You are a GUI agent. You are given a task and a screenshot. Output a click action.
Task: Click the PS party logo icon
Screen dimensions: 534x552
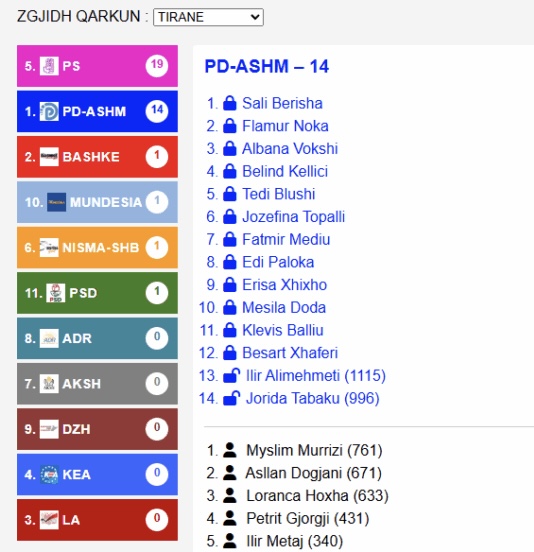[49, 66]
